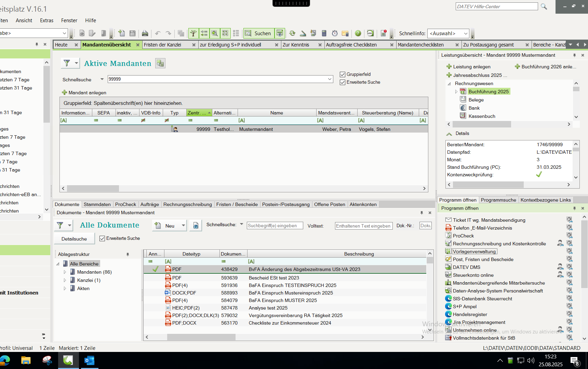The height and width of the screenshot is (369, 588).
Task: Click the green refresh arrows icon
Action: 292,33
